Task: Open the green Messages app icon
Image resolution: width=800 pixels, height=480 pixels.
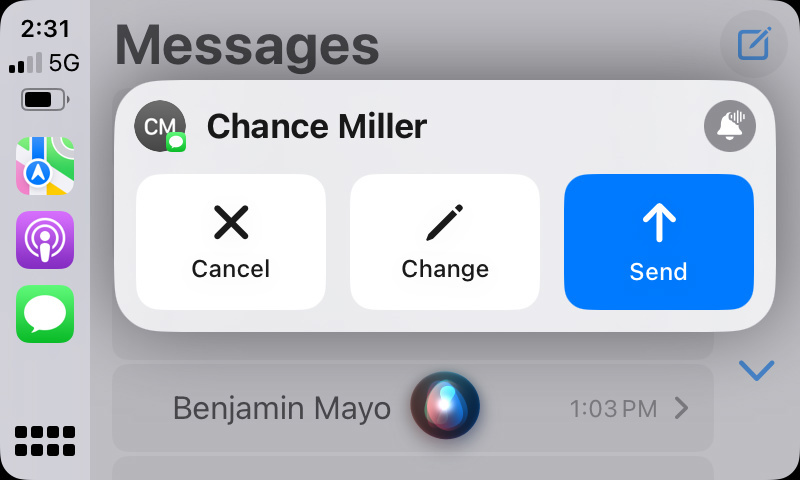Action: tap(45, 314)
